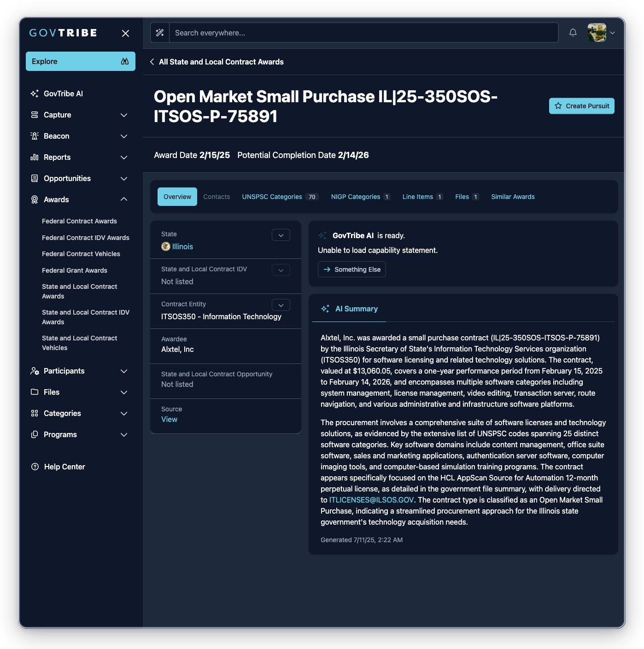Close the sidebar with the X icon
The image size is (644, 649).
point(125,33)
